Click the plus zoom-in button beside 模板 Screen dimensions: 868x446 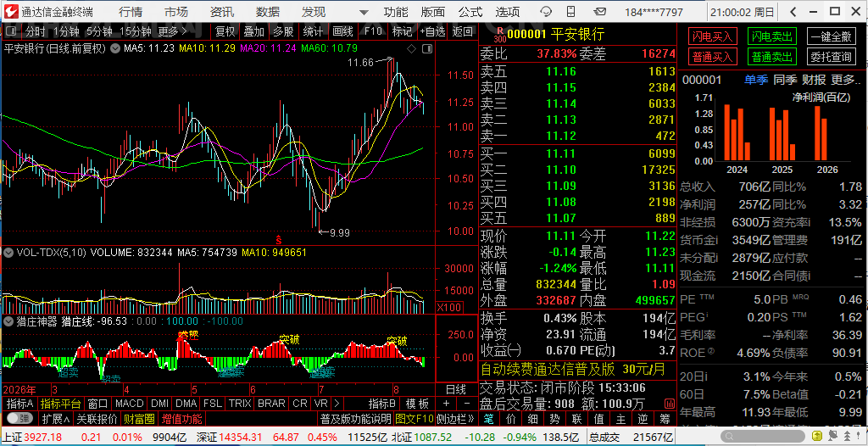click(x=446, y=404)
